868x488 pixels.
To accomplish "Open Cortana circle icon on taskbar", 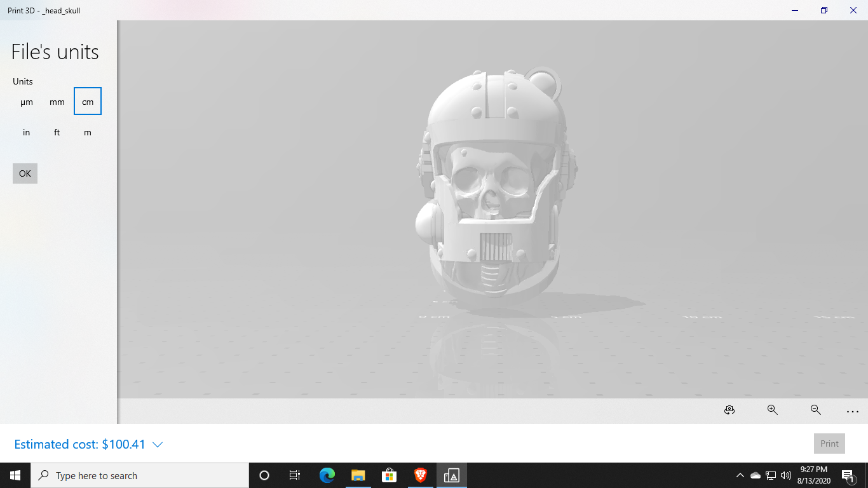I will (264, 475).
